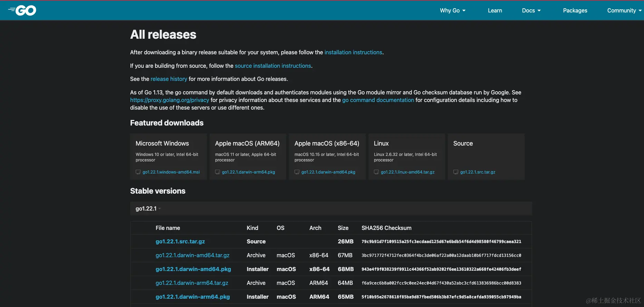Open the Why Go dropdown menu
Image resolution: width=644 pixels, height=307 pixels.
(x=453, y=11)
